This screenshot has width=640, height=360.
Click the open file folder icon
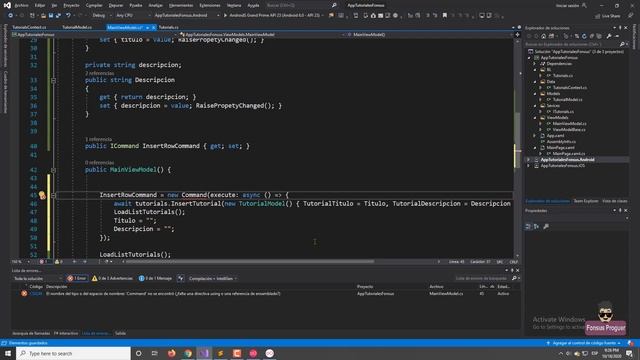point(43,16)
